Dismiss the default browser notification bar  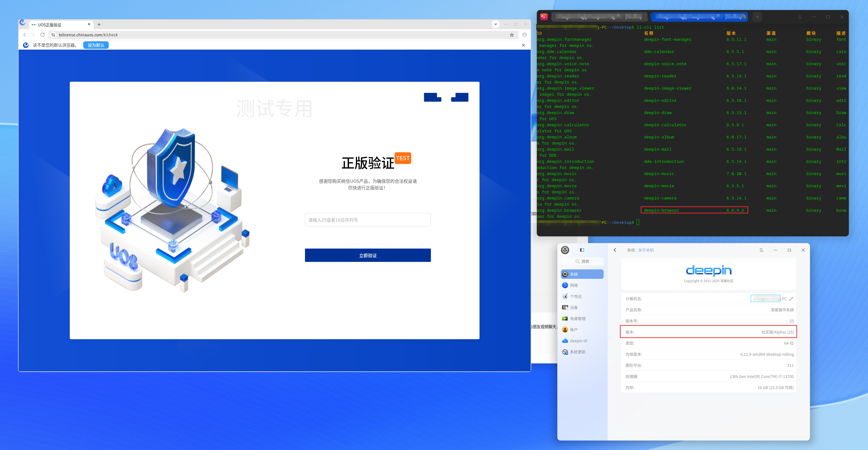pyautogui.click(x=523, y=45)
